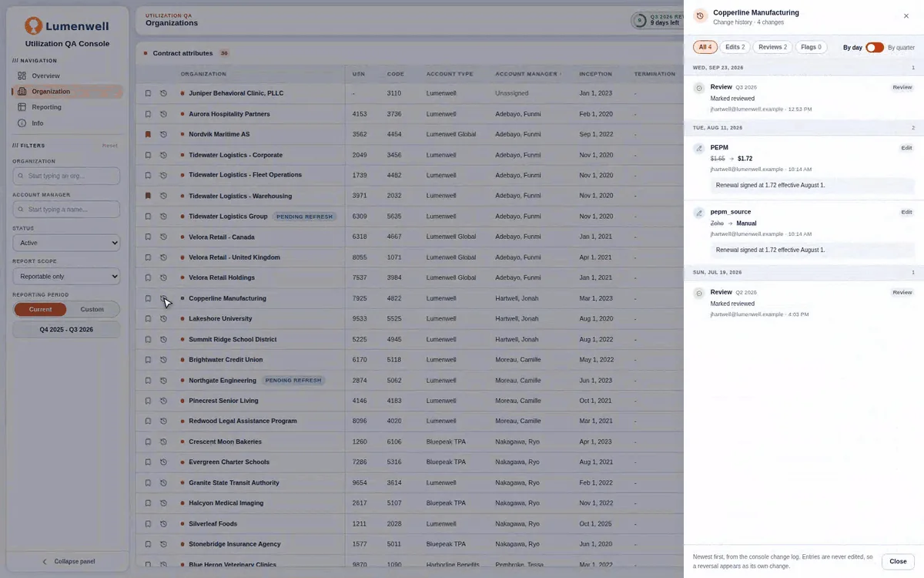The width and height of the screenshot is (924, 578).
Task: Remove bookmark from Tidewater Logistics - Warehousing
Action: pyautogui.click(x=148, y=196)
